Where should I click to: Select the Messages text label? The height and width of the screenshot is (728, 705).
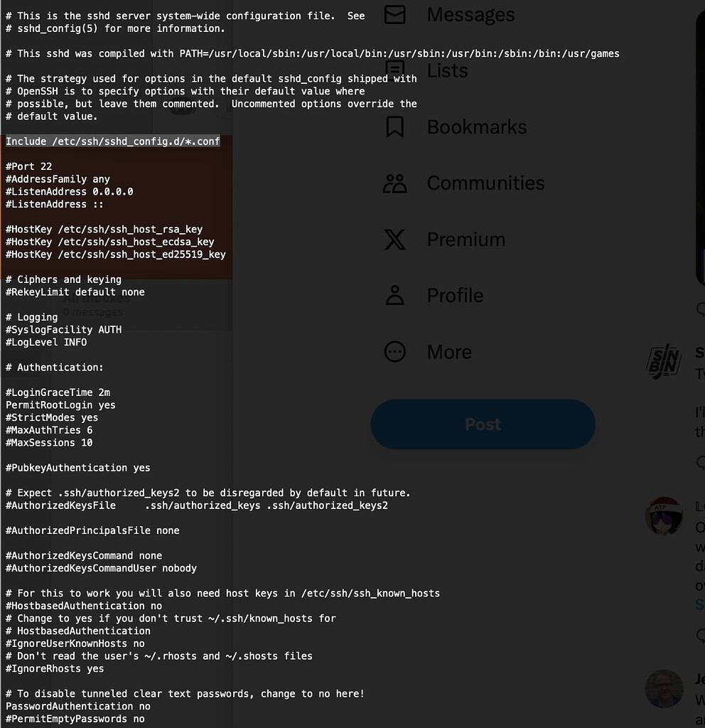(470, 14)
